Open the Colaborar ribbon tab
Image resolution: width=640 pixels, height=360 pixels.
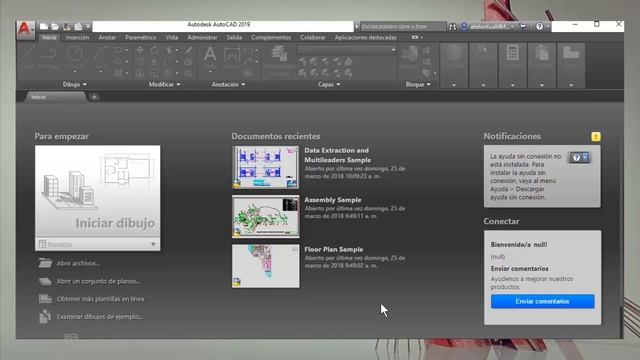(313, 38)
